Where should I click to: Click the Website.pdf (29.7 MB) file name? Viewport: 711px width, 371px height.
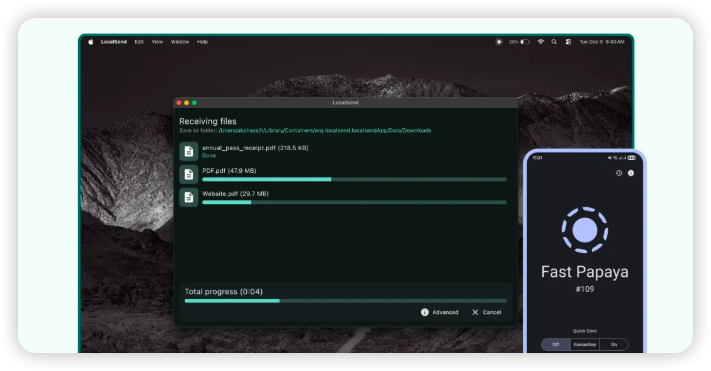click(235, 194)
